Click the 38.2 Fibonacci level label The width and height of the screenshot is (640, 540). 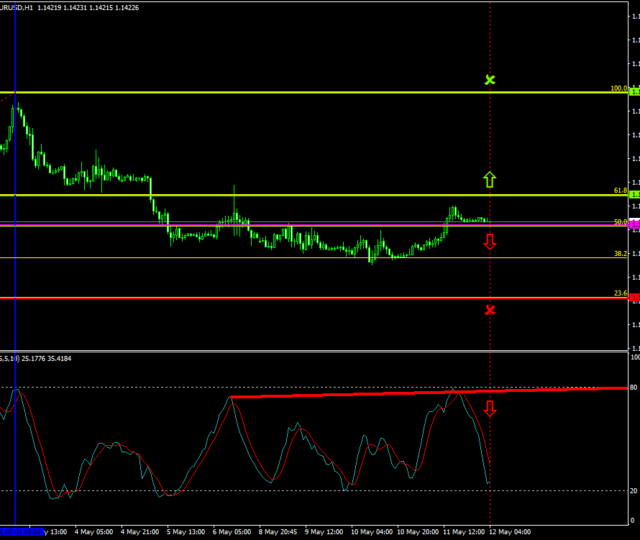click(x=620, y=254)
